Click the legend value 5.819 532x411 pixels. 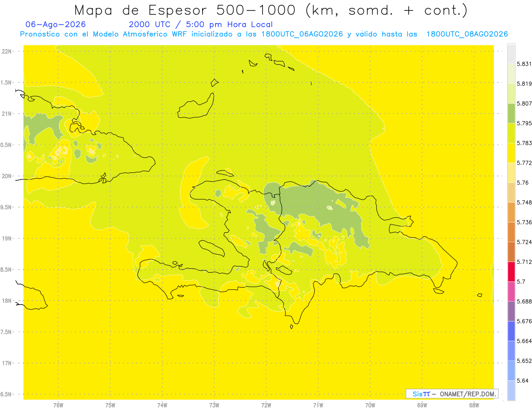524,83
